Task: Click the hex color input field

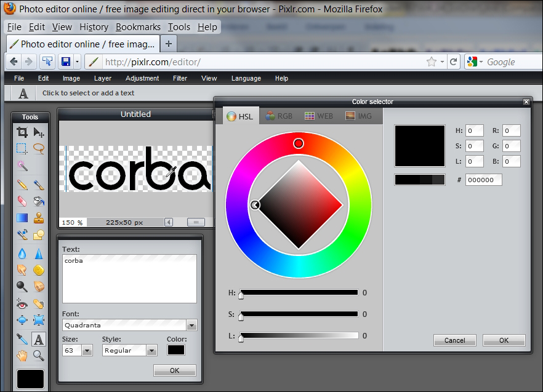Action: pyautogui.click(x=483, y=180)
